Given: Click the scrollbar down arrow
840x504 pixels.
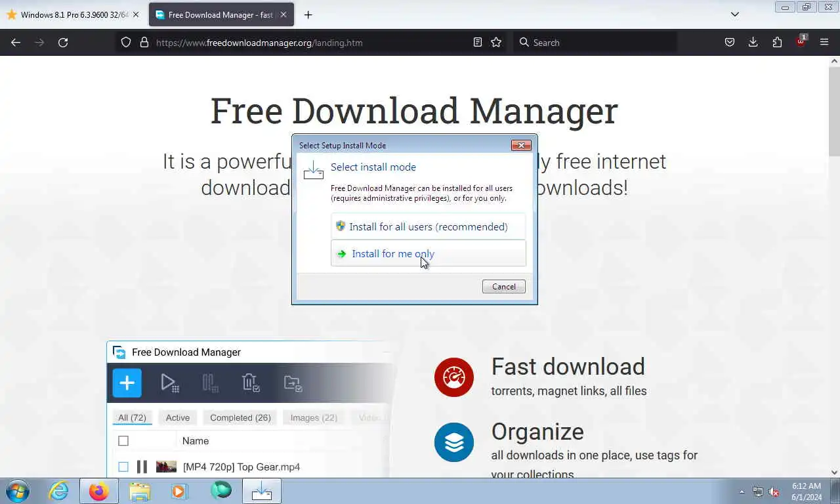Looking at the screenshot, I should (x=834, y=472).
